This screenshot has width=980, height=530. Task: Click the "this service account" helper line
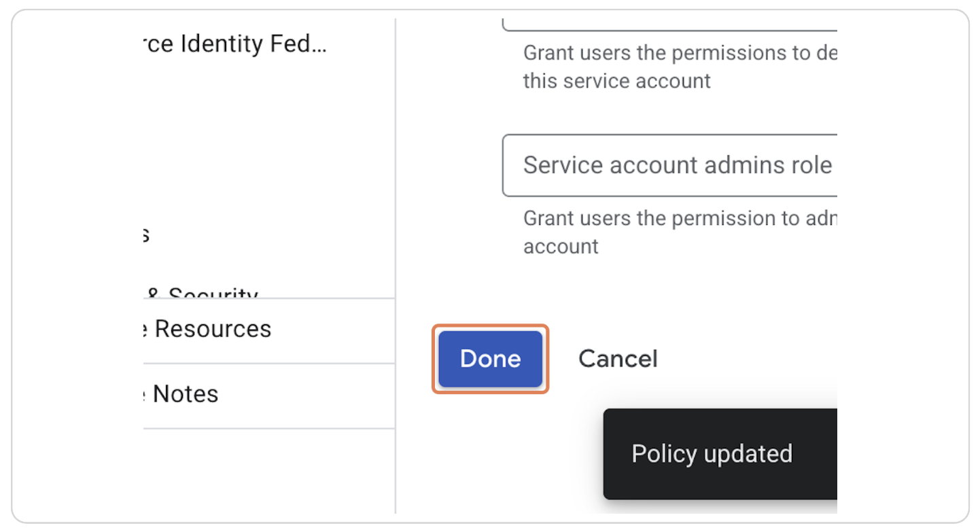coord(616,81)
